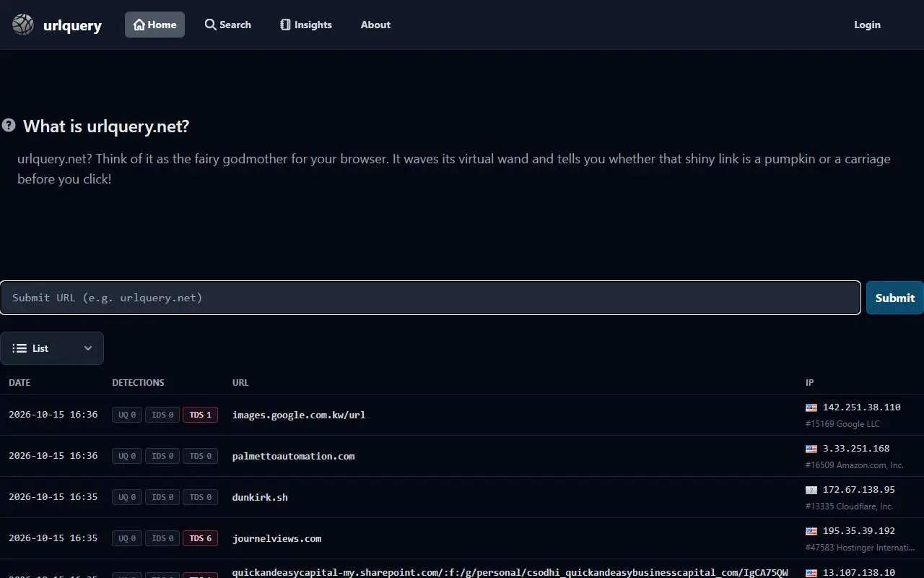Click #47583 Hostinger Internati... text
This screenshot has height=578, width=924.
(859, 548)
